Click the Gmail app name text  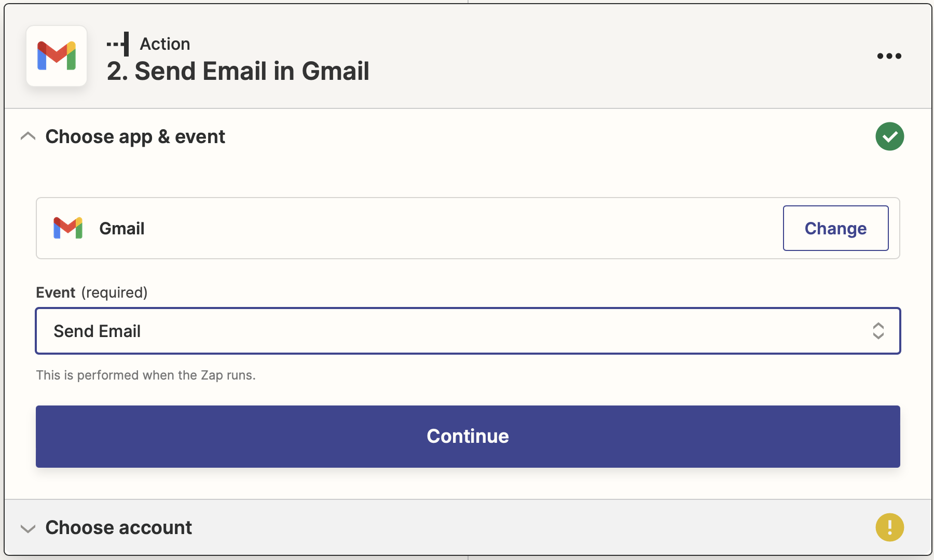(122, 228)
